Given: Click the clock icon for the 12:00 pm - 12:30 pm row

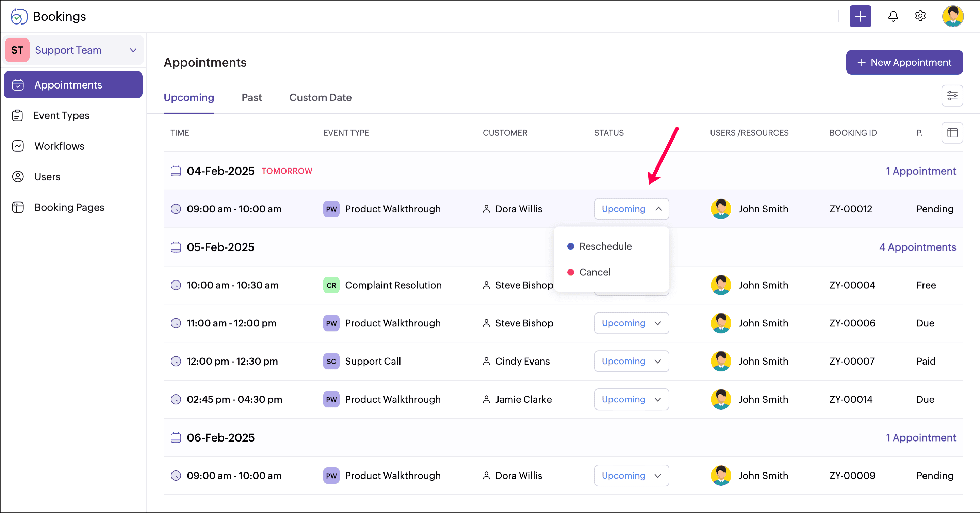Looking at the screenshot, I should click(176, 361).
